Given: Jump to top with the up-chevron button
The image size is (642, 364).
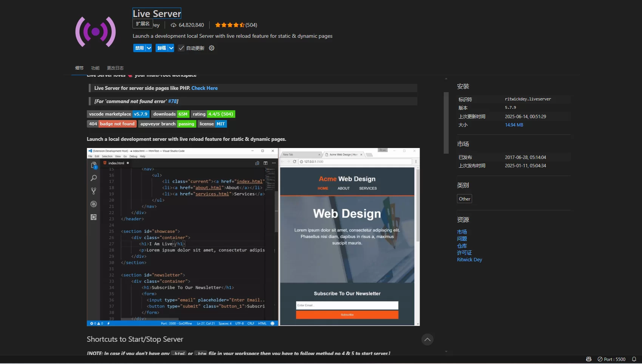Looking at the screenshot, I should click(427, 339).
